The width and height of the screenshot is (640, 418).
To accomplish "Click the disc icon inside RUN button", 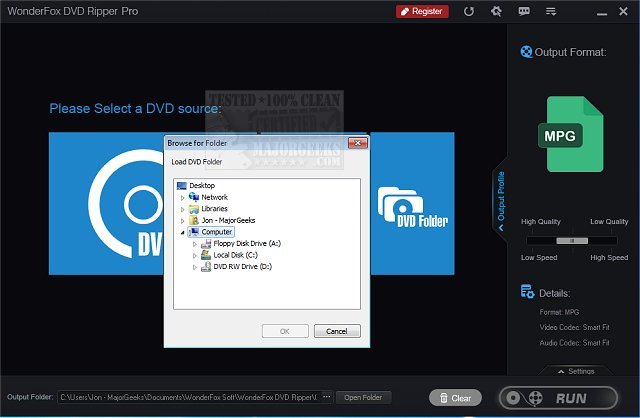I will coord(513,398).
